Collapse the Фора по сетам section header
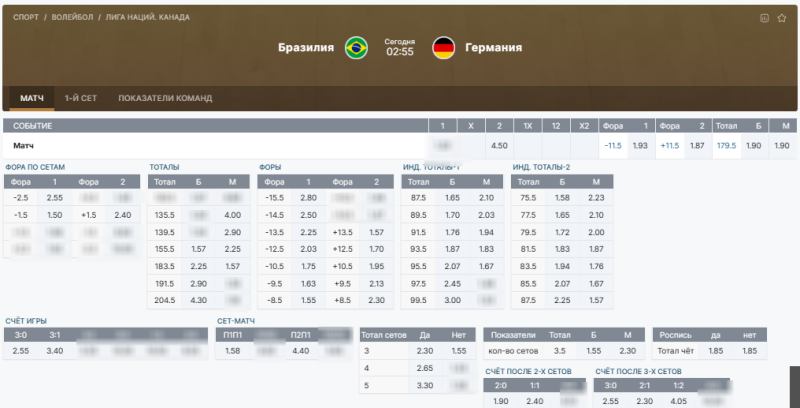800x408 pixels. (36, 166)
